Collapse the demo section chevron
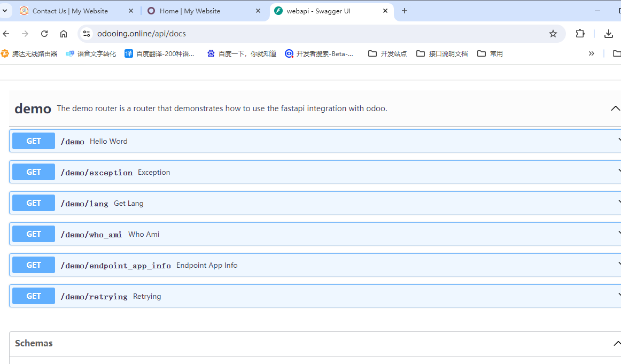Screen dimensions: 621x364 pyautogui.click(x=615, y=109)
